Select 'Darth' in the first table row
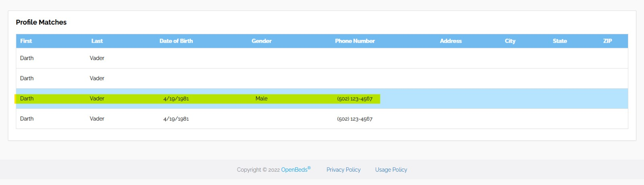This screenshot has height=185, width=644. pyautogui.click(x=27, y=58)
